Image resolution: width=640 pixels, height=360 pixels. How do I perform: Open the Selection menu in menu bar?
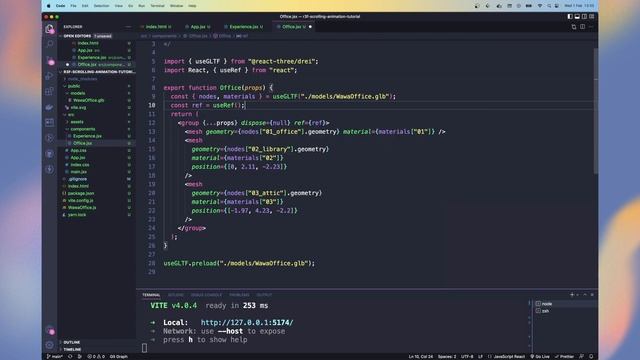point(101,6)
